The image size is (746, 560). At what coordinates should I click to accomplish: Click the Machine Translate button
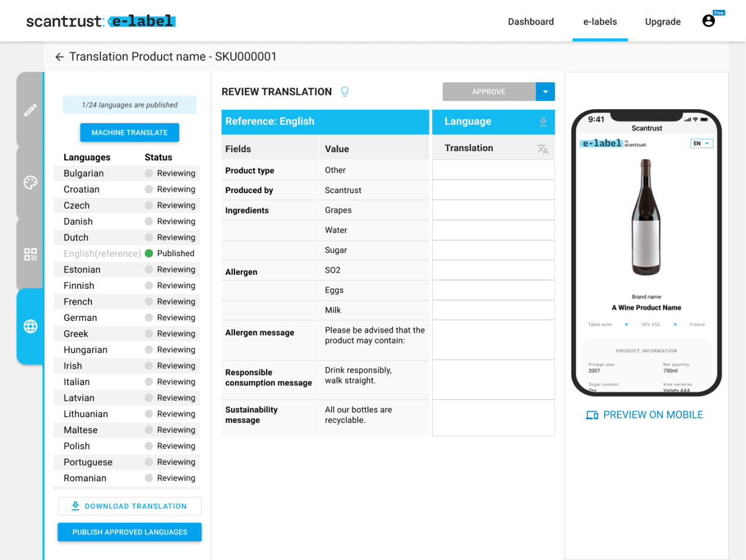pos(129,132)
